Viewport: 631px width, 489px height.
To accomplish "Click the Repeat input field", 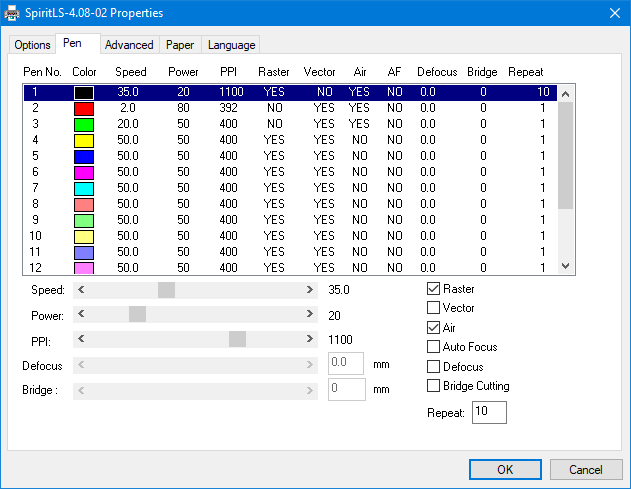I will coord(489,412).
